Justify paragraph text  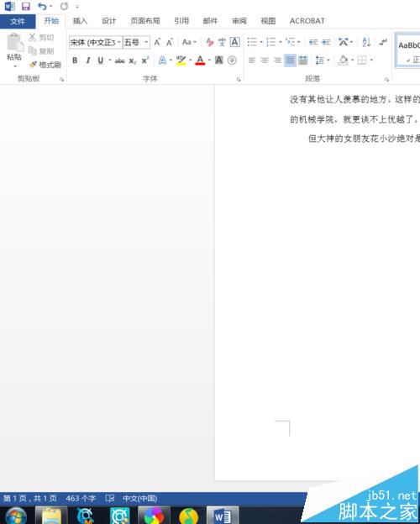point(290,60)
